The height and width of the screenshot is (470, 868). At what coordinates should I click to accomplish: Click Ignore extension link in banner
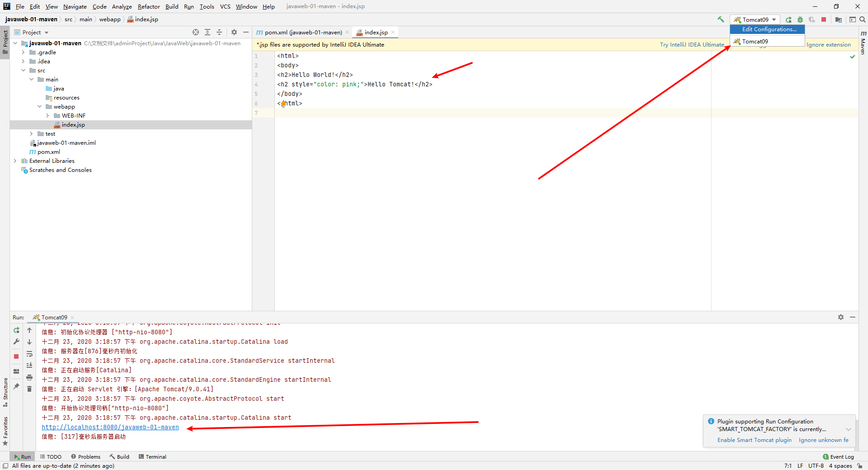(829, 45)
